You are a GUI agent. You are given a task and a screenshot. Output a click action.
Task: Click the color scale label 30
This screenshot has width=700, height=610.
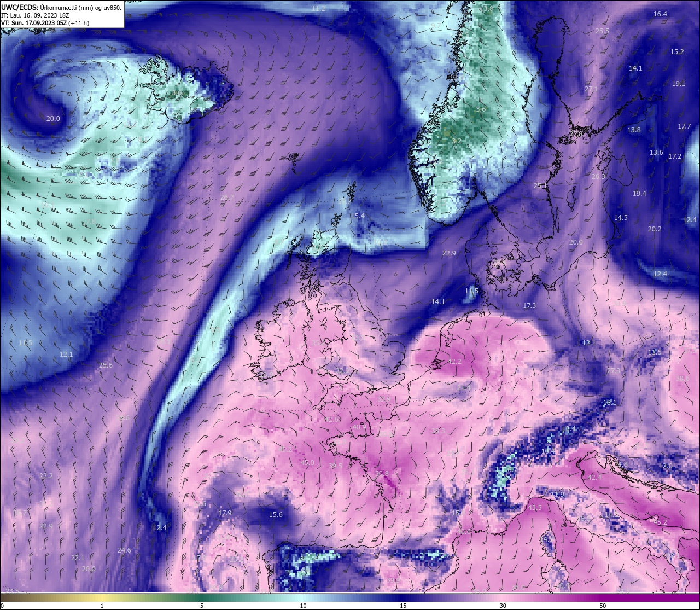point(503,606)
